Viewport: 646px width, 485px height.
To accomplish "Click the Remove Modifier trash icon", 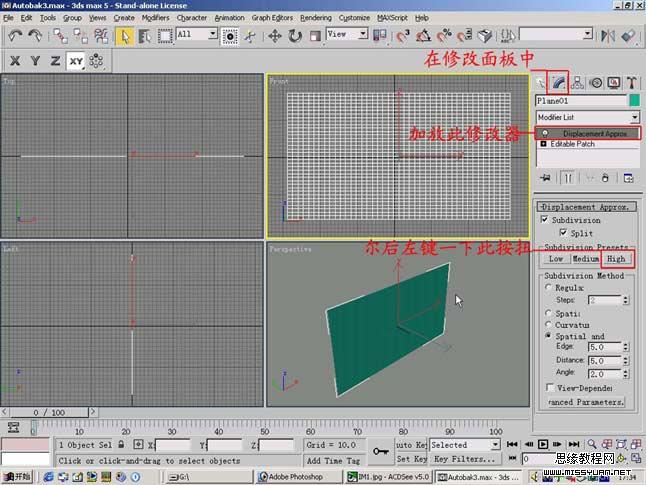I will [x=605, y=178].
